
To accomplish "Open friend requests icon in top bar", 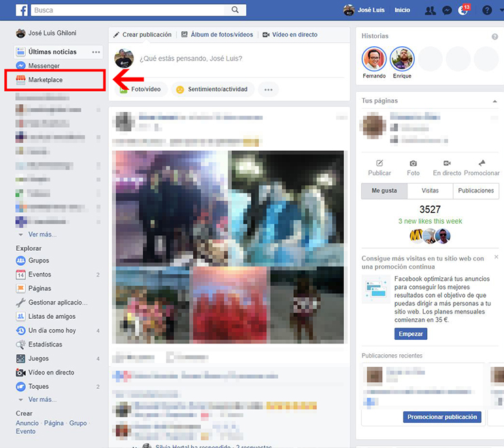I will point(430,10).
